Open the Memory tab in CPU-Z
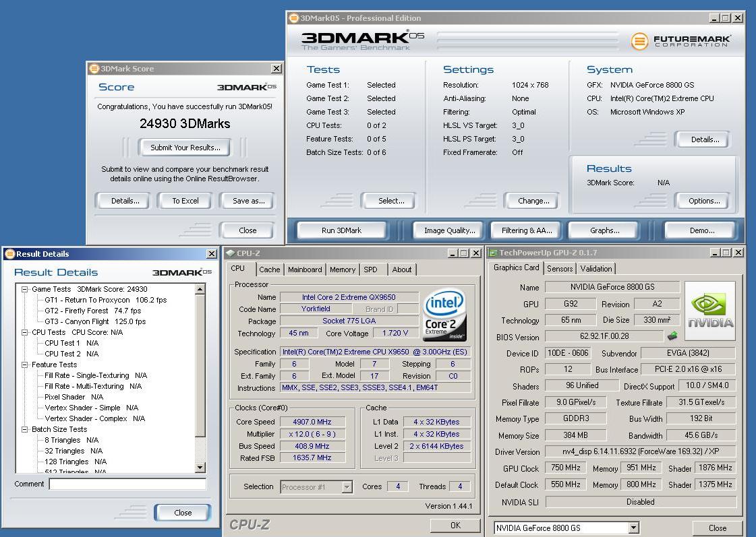Image resolution: width=756 pixels, height=537 pixels. click(x=343, y=270)
